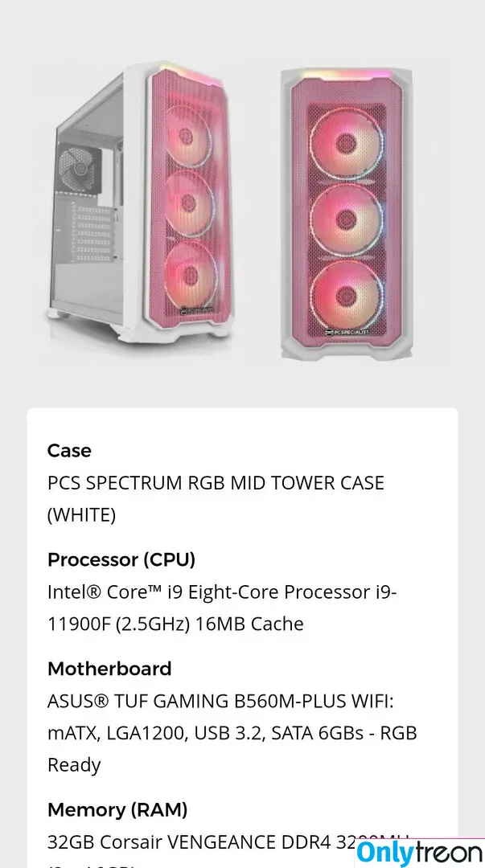
Task: Click the front view PC case image
Action: tap(347, 214)
